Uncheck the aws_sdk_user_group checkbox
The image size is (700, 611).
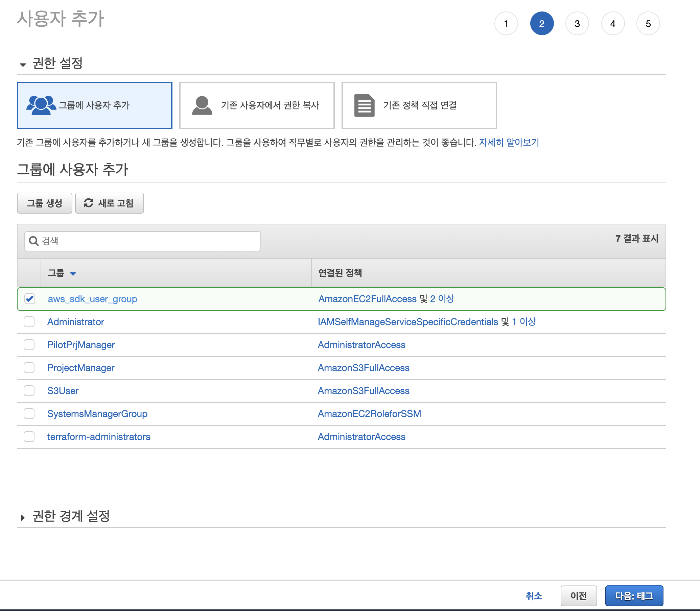[x=30, y=299]
